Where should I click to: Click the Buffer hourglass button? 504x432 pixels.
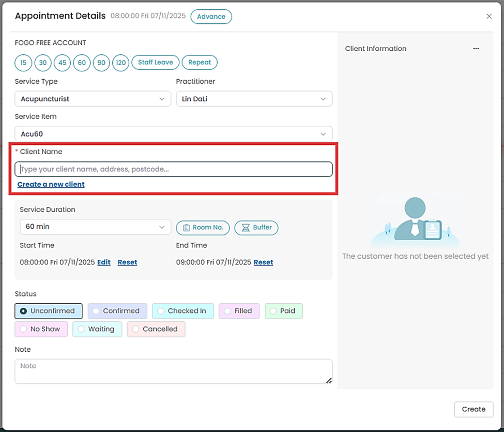[256, 228]
